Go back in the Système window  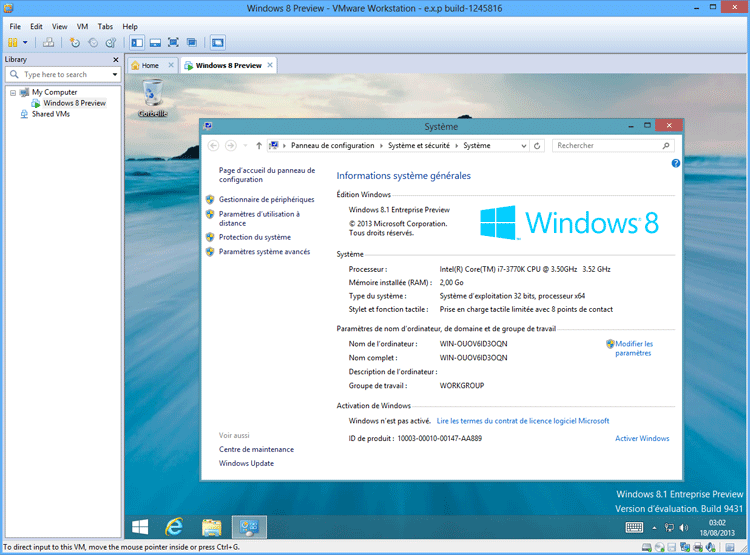coord(213,145)
